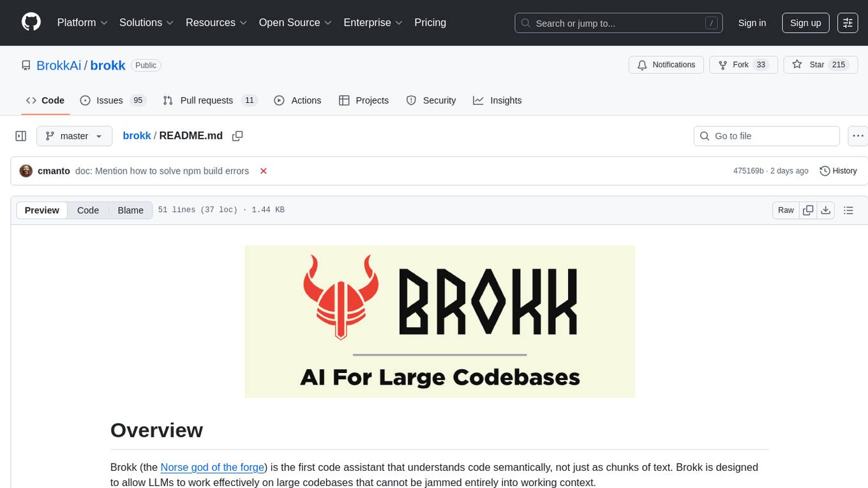Expand the Open Source menu
This screenshot has width=868, height=488.
click(x=295, y=22)
